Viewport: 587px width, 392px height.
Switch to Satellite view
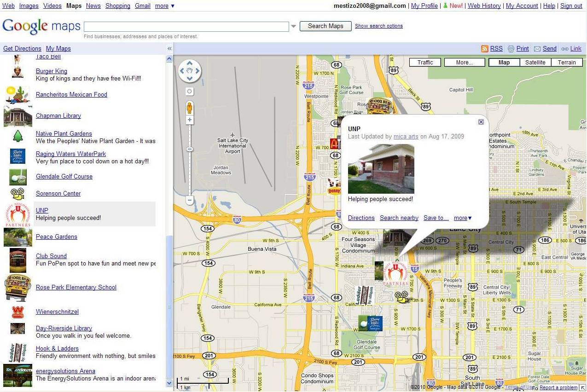(x=535, y=62)
